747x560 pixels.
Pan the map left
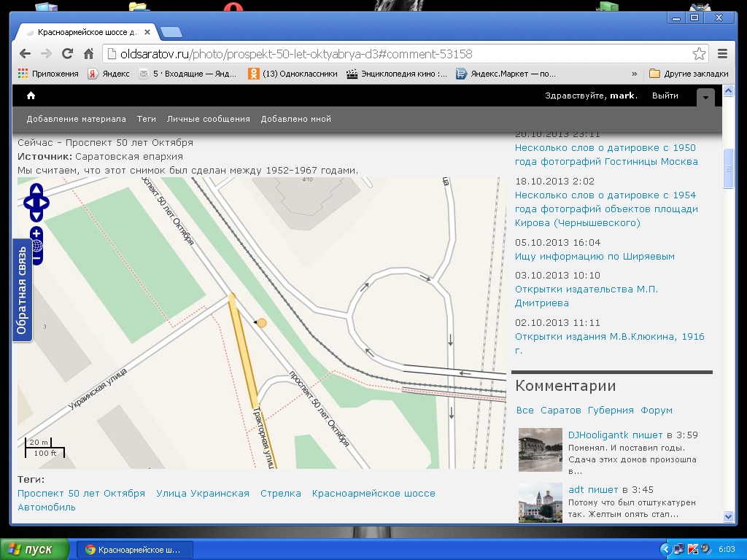[x=29, y=203]
